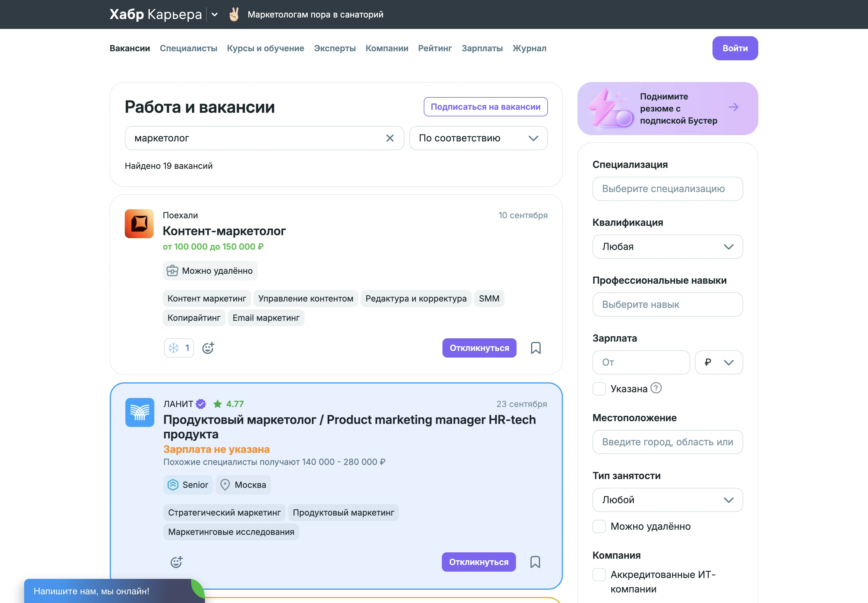Viewport: 868px width, 603px height.
Task: Open the Контент-маркетолог vacancy title
Action: coord(224,231)
